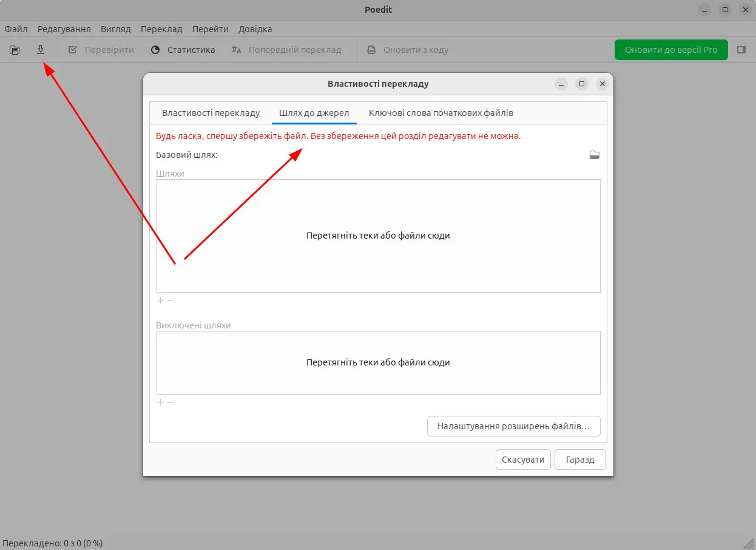The width and height of the screenshot is (756, 550).
Task: Open the catalog file icon in toolbar
Action: 15,50
